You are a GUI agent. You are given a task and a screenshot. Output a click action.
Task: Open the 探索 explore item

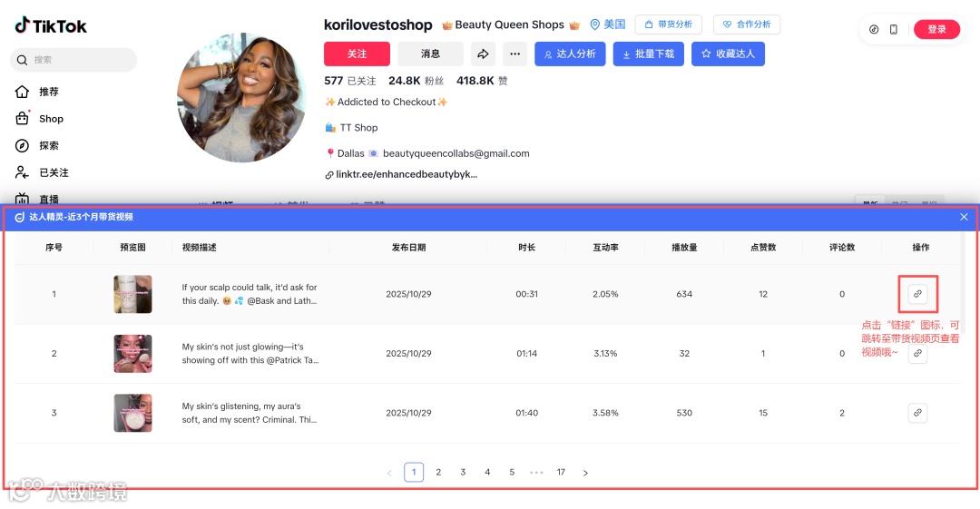click(37, 146)
